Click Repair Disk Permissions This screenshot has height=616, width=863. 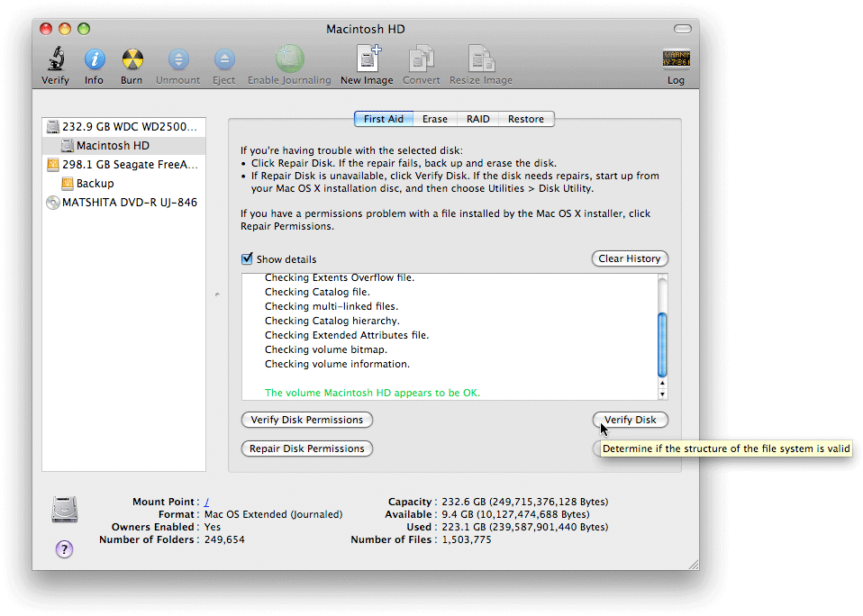[x=306, y=448]
